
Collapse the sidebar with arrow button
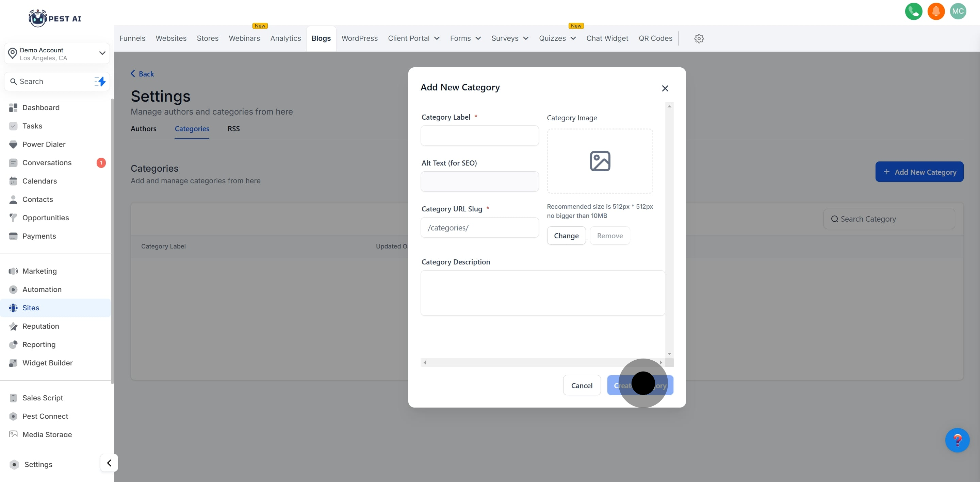point(109,463)
